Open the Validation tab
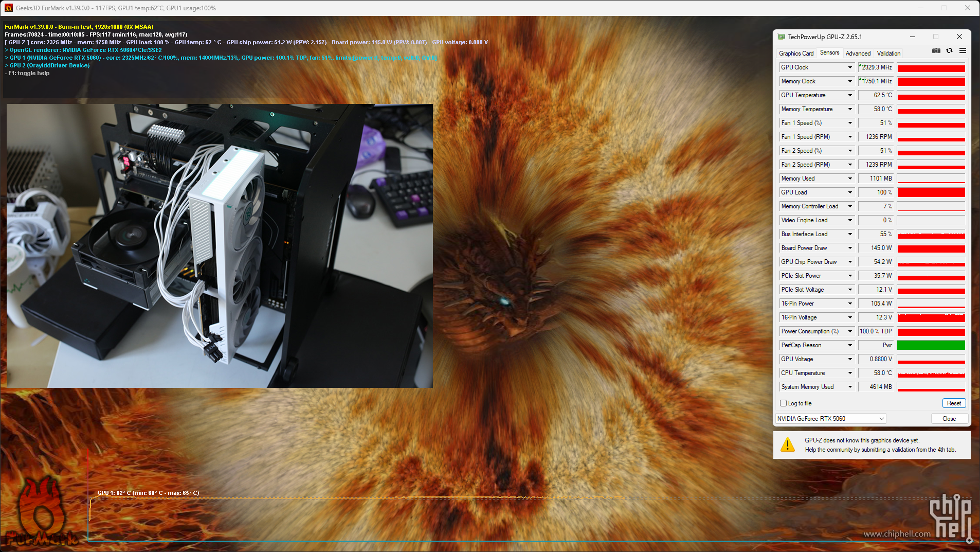 tap(888, 54)
